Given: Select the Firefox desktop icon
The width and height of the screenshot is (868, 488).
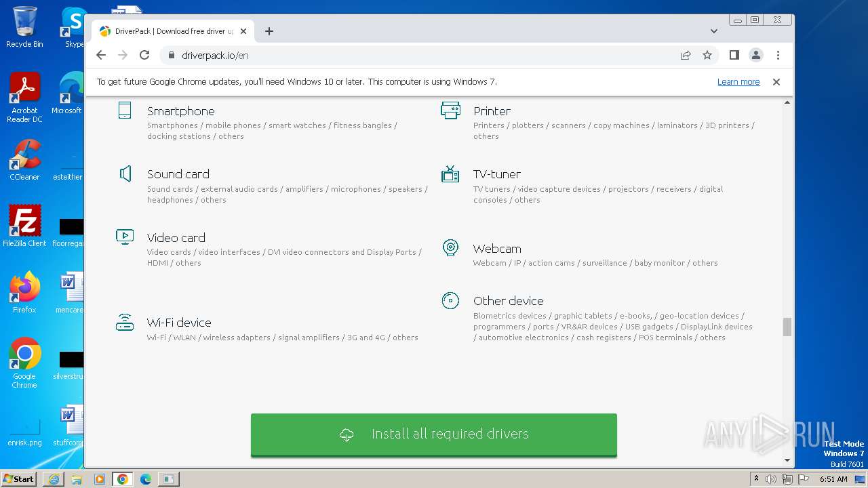Looking at the screenshot, I should [x=24, y=293].
